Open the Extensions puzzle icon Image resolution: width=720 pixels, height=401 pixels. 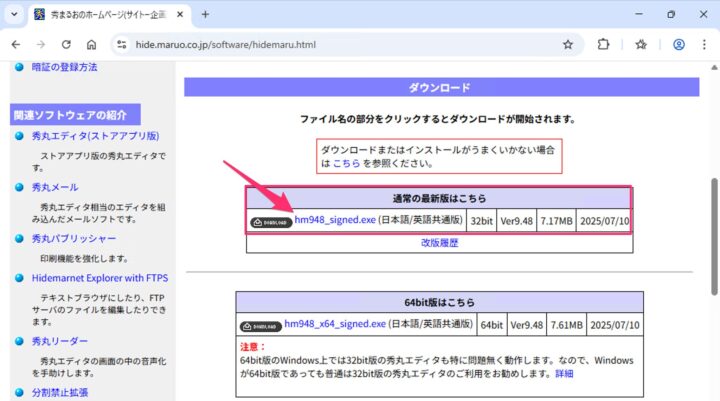coord(603,45)
